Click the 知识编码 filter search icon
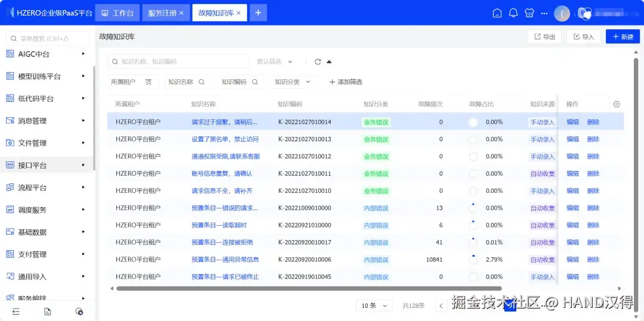 255,82
